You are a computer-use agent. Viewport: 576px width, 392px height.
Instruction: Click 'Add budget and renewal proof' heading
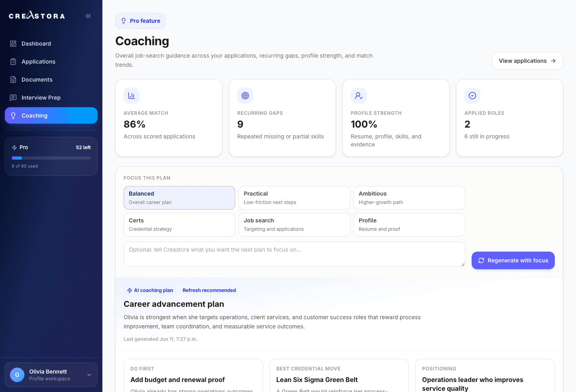[x=178, y=380]
